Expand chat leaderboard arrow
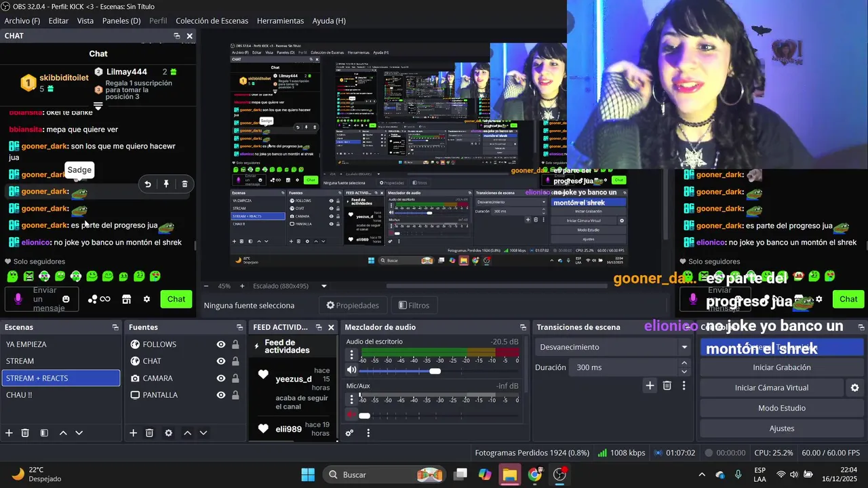Image resolution: width=868 pixels, height=488 pixels. tap(98, 106)
